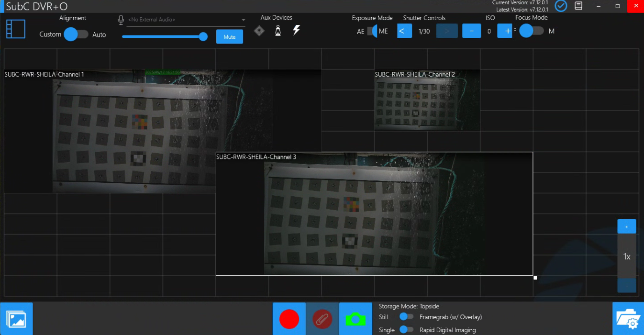Viewport: 644px width, 335px height.
Task: Toggle Alignment between Custom and Auto
Action: pos(76,34)
